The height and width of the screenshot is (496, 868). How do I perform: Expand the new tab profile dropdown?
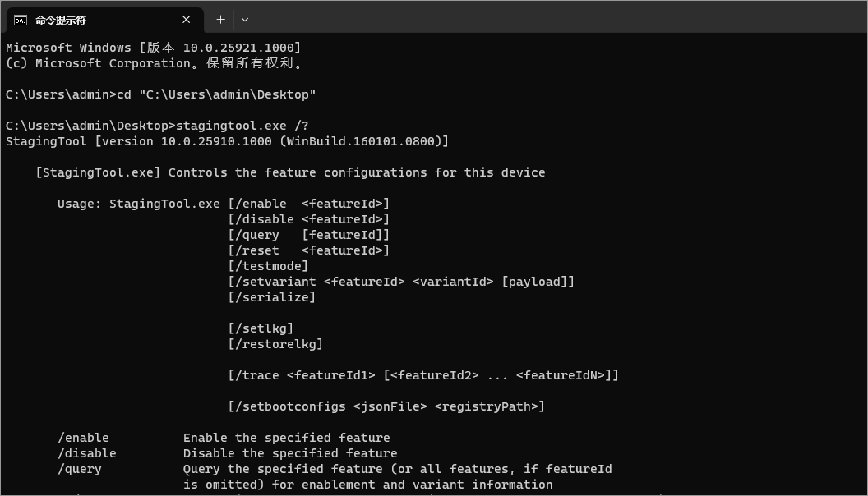(244, 20)
